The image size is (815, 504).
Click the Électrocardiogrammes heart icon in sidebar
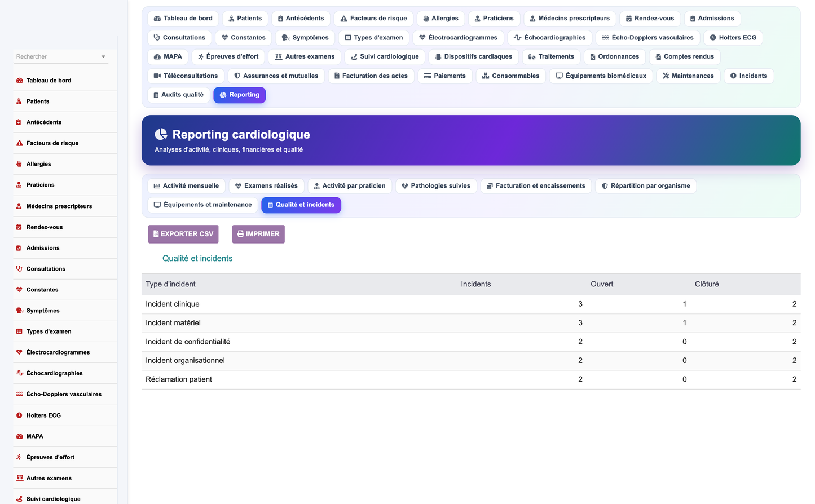[19, 352]
